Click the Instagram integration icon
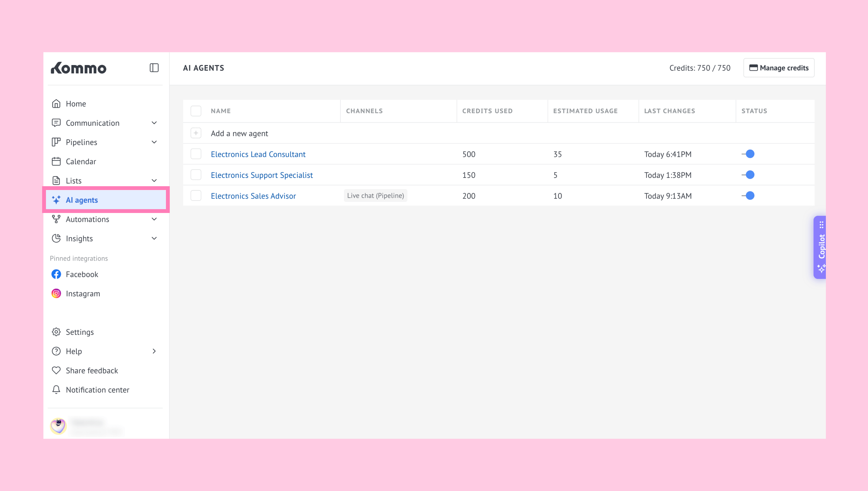This screenshot has width=868, height=491. coord(56,293)
